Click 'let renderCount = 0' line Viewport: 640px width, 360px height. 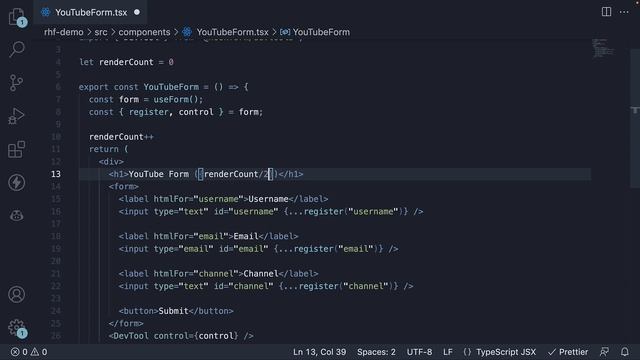127,62
